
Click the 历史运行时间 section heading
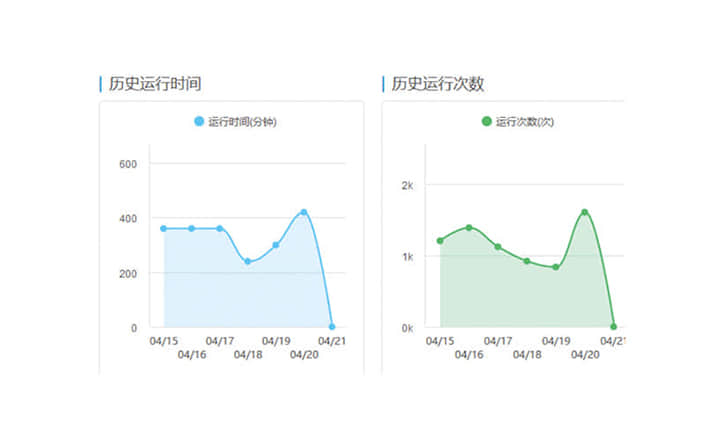point(155,84)
